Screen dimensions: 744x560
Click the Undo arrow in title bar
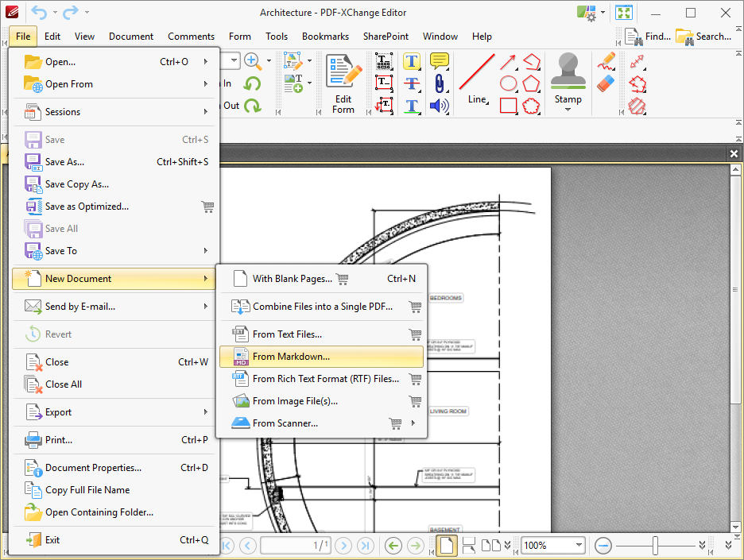(x=39, y=13)
